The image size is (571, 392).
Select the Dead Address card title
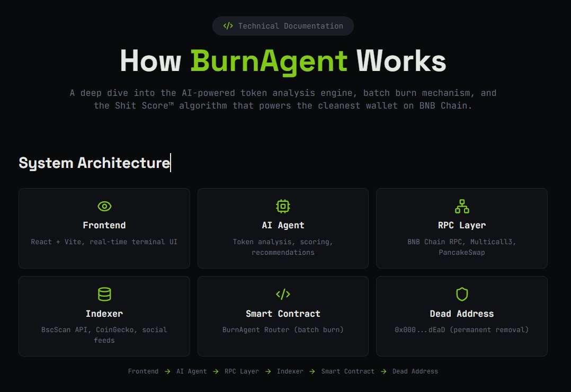tap(462, 314)
